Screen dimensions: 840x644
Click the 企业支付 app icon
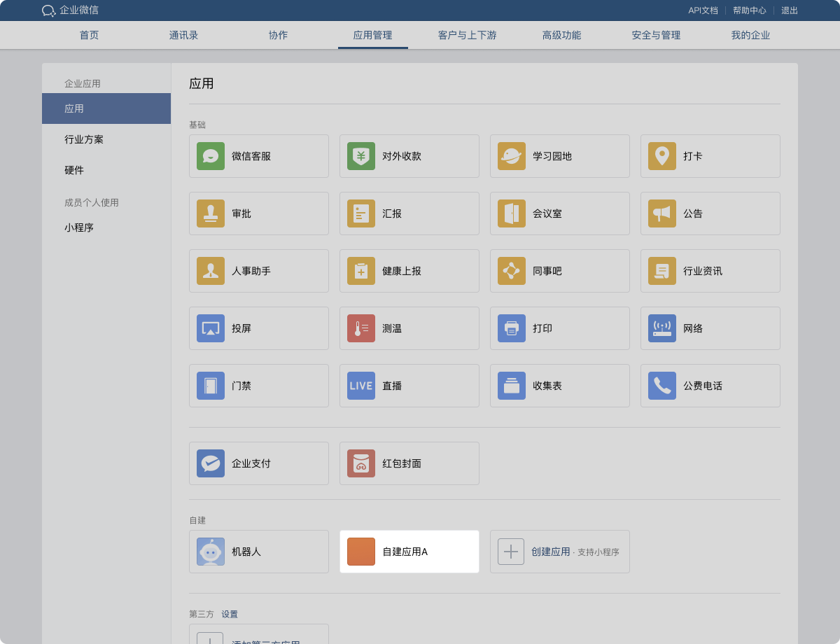pos(211,463)
